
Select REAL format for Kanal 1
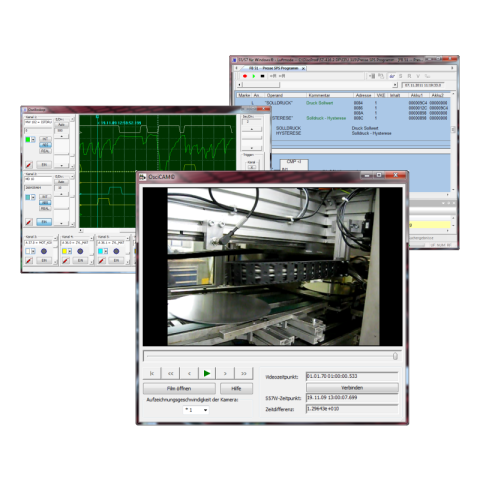click(45, 151)
